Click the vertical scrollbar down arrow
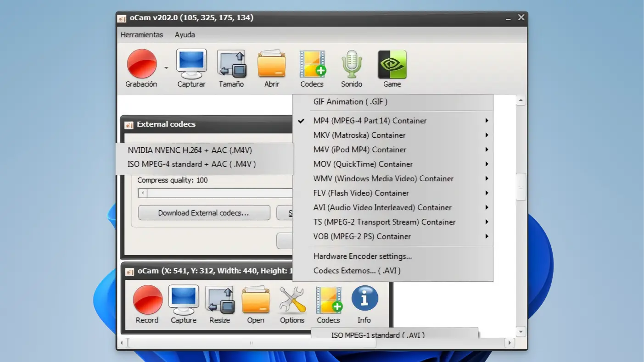The height and width of the screenshot is (362, 644). coord(521,331)
